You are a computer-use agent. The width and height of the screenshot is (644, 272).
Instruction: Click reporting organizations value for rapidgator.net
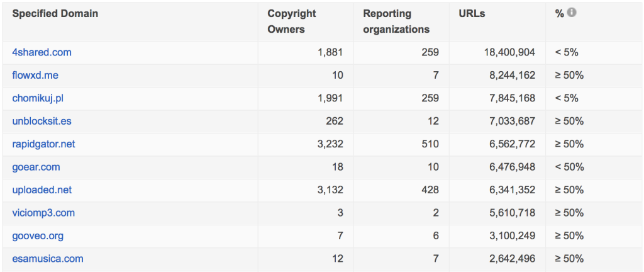(x=430, y=144)
